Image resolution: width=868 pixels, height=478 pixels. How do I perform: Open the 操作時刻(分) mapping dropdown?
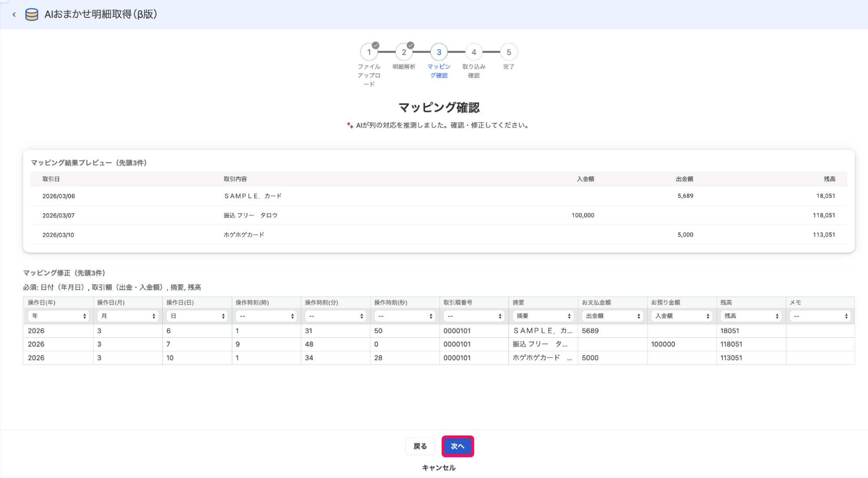pyautogui.click(x=335, y=316)
